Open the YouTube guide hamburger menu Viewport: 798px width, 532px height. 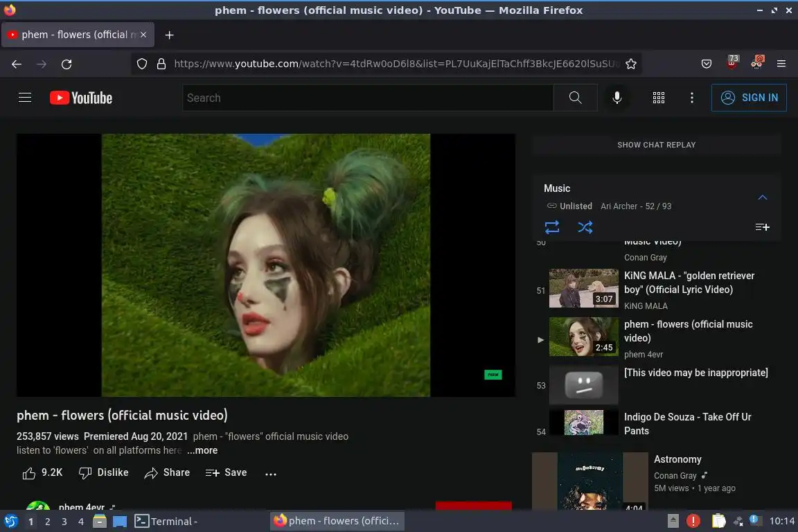click(x=25, y=97)
